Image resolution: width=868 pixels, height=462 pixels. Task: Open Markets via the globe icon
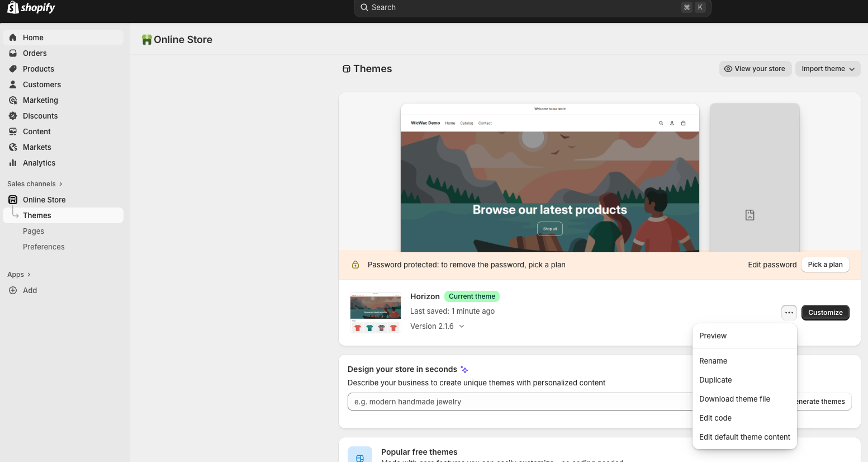(13, 147)
